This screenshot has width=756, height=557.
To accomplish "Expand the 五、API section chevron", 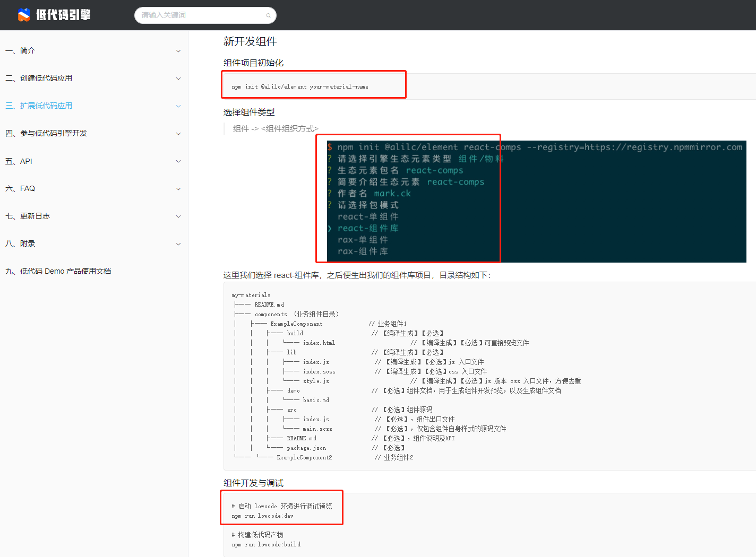I will click(178, 161).
